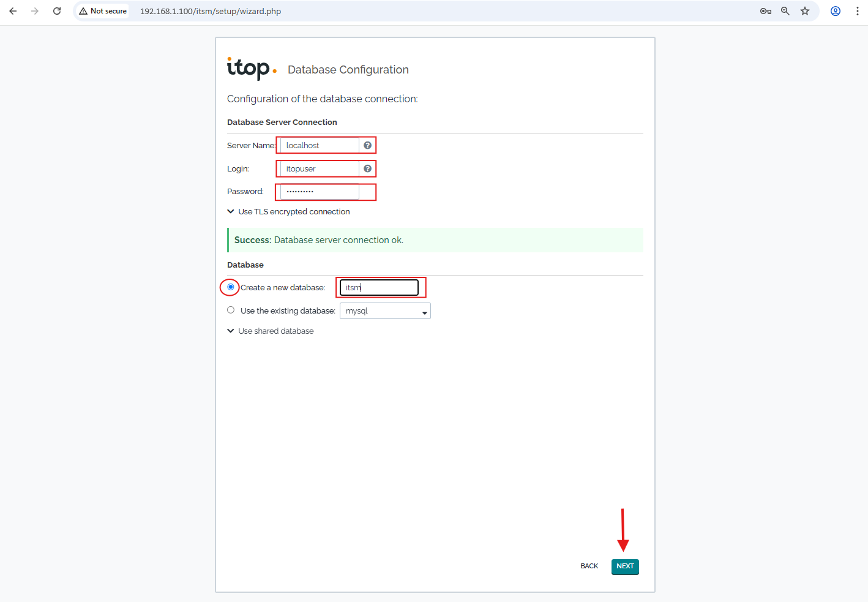This screenshot has width=868, height=602.
Task: Open the zoom magnifier icon
Action: tap(785, 11)
